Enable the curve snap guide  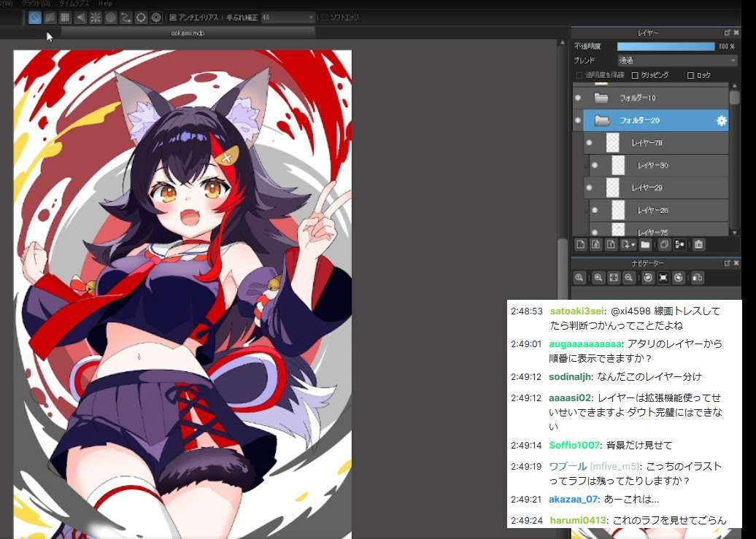(126, 18)
